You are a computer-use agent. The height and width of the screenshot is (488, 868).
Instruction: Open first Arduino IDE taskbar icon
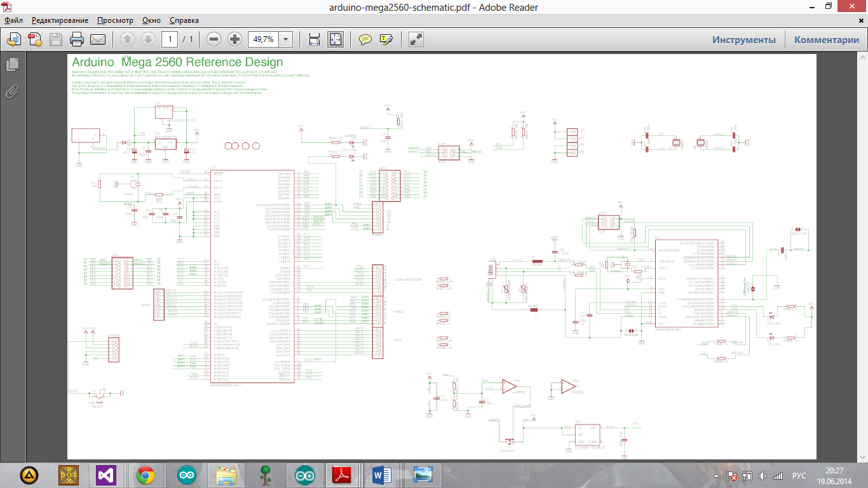(x=187, y=475)
